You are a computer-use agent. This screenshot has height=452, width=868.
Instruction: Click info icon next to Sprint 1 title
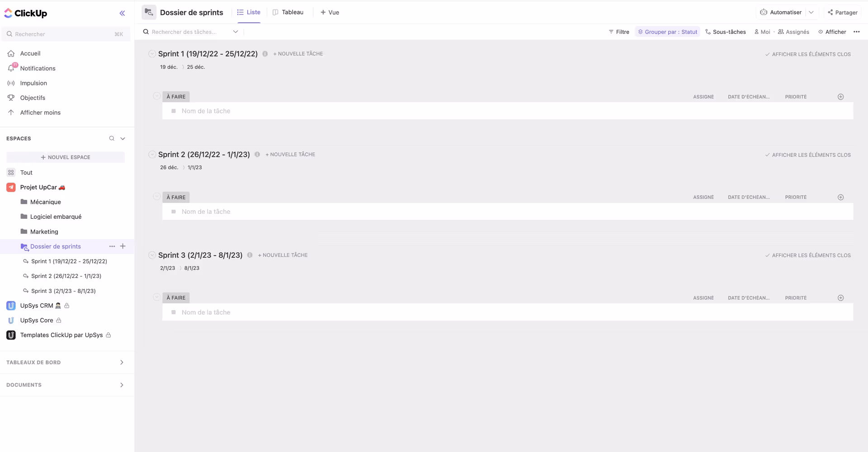[265, 54]
